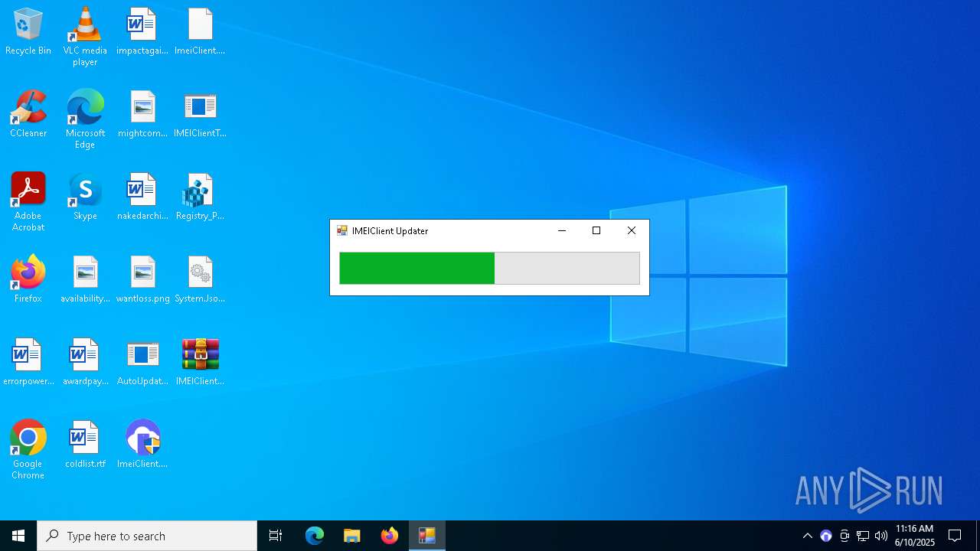
Task: Select nakedarchi... Word document
Action: (x=142, y=197)
